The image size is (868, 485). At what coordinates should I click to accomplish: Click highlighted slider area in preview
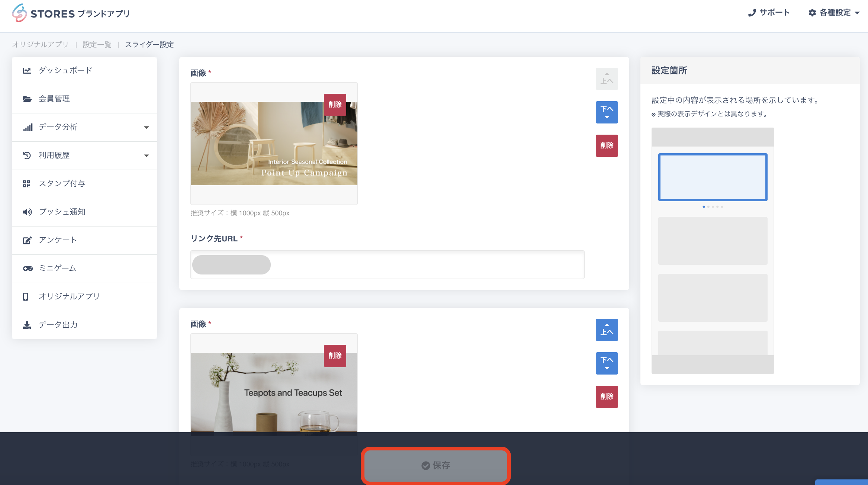713,177
